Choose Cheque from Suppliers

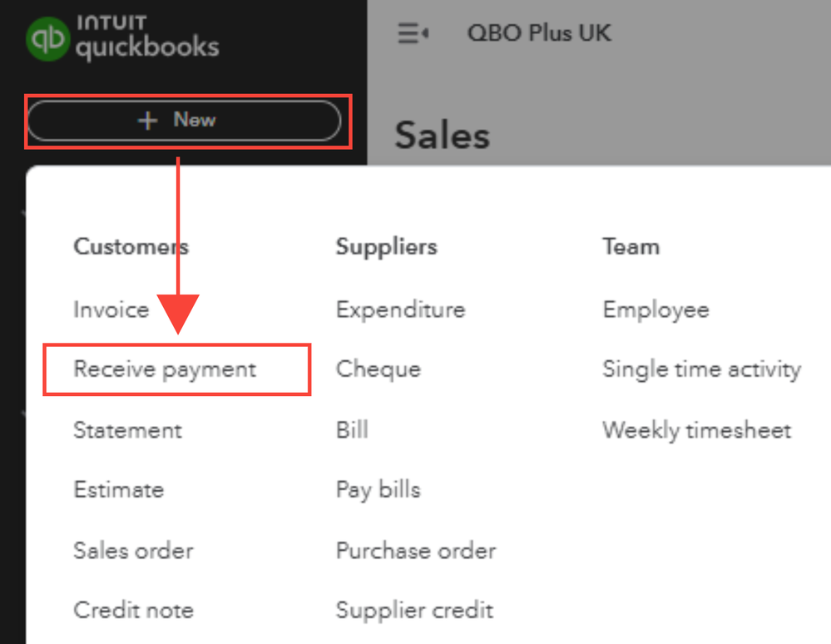point(378,369)
